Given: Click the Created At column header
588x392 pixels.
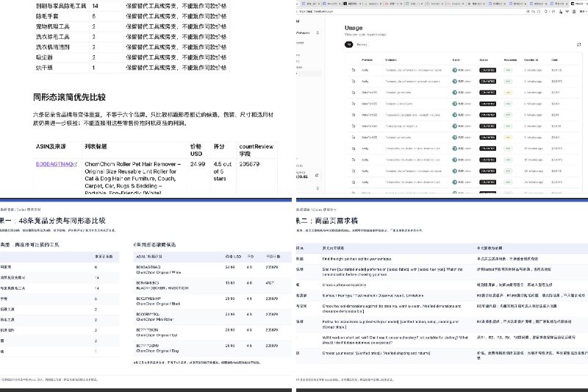Looking at the screenshot, I should coord(531,60).
